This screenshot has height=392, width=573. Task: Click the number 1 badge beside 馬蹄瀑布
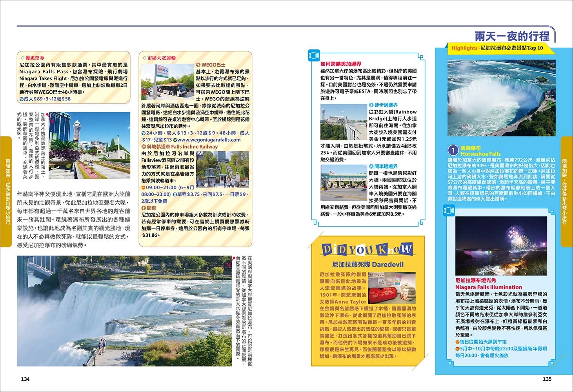click(x=453, y=150)
